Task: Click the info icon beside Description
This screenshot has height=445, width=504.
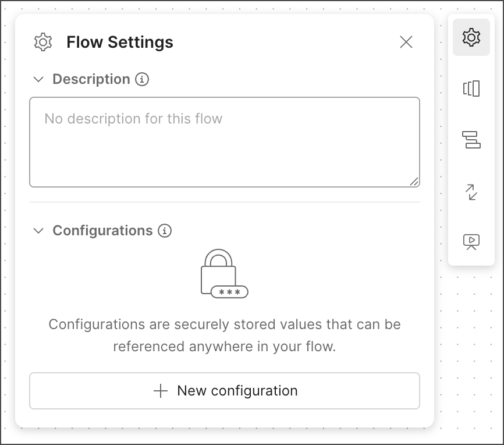Action: tap(141, 79)
